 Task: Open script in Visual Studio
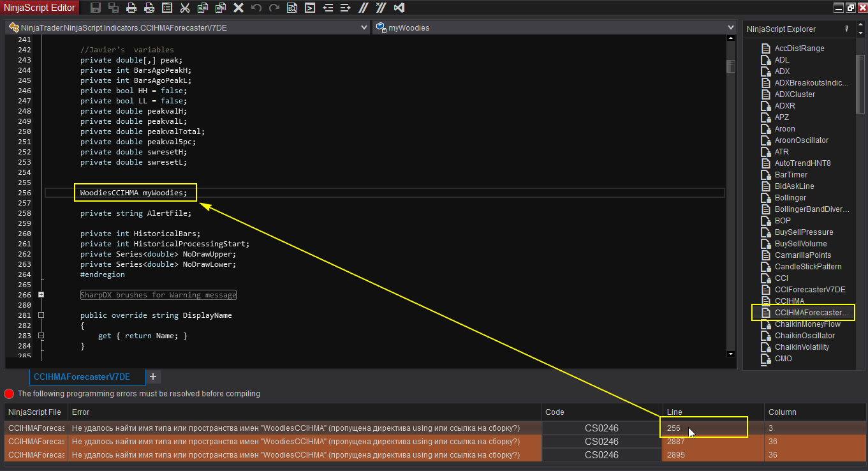pyautogui.click(x=399, y=8)
